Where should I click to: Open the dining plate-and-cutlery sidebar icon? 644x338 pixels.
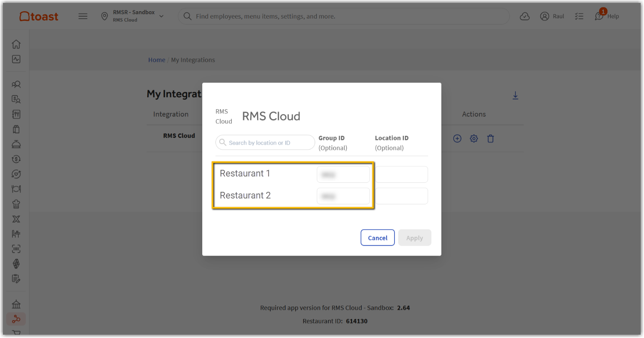coord(16,189)
